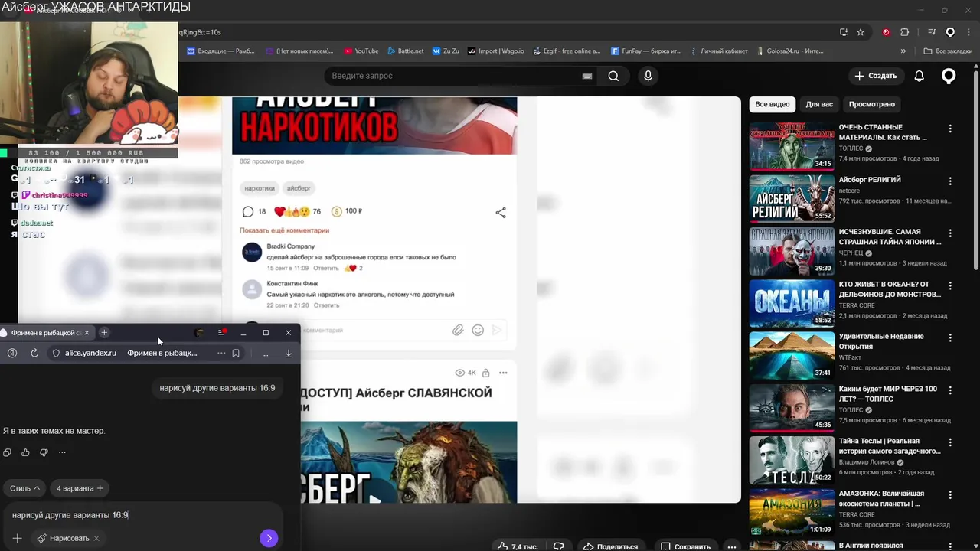
Task: Like the video showing 7,4 тыс.
Action: (x=518, y=546)
